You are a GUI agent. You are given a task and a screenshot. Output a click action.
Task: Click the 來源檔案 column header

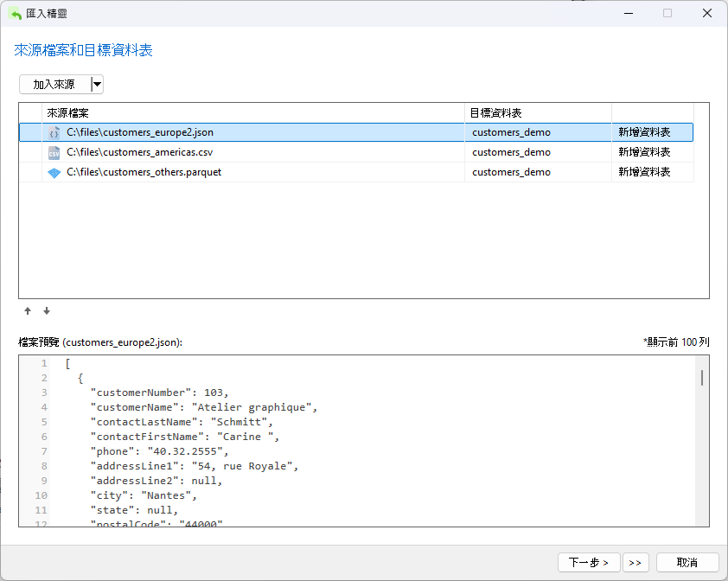tap(253, 113)
